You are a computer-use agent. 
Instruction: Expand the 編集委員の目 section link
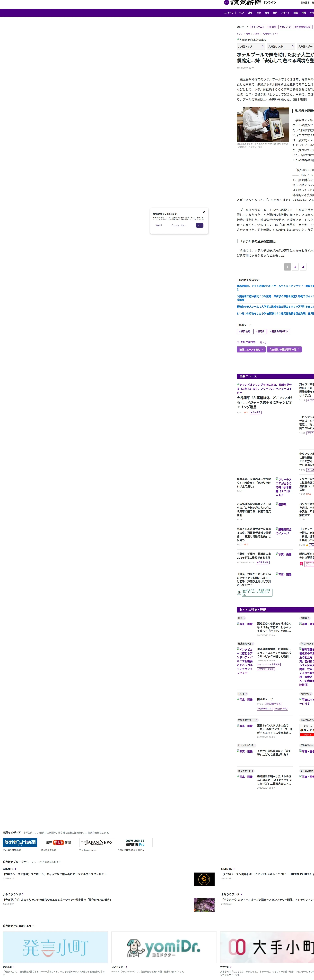coord(246,644)
